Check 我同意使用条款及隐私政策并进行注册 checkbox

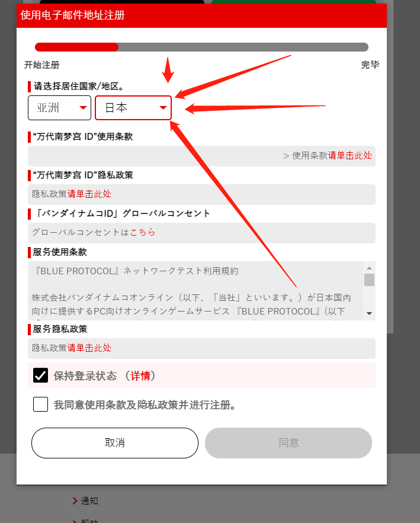(41, 405)
